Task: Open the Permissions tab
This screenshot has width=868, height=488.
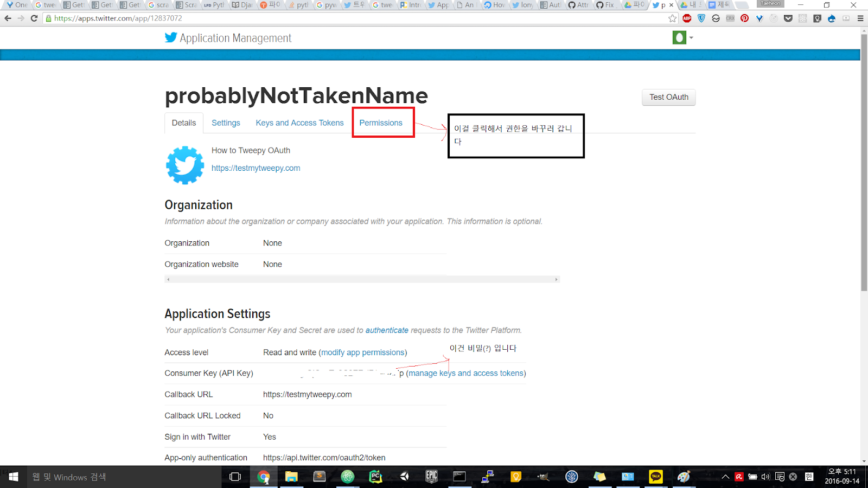Action: (x=381, y=123)
